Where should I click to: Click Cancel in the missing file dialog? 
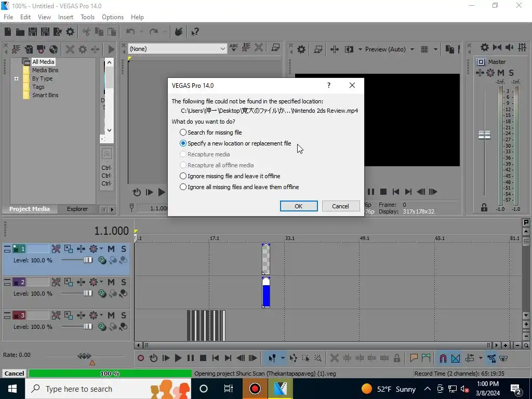341,206
